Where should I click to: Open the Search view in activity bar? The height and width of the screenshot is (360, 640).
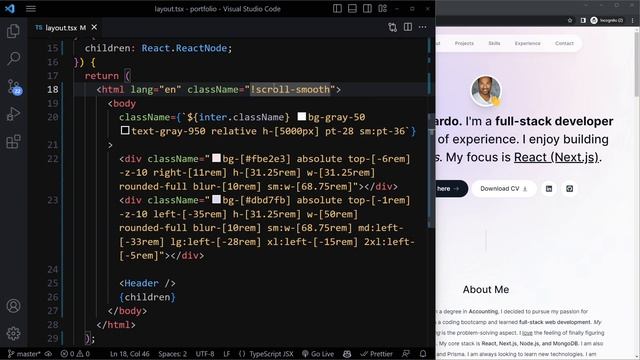(x=13, y=58)
